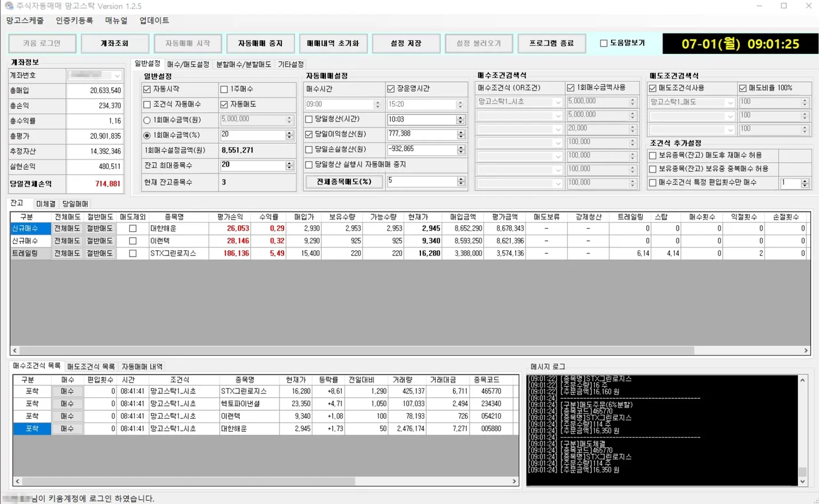Switch to the 당일매매 tab

click(x=75, y=204)
